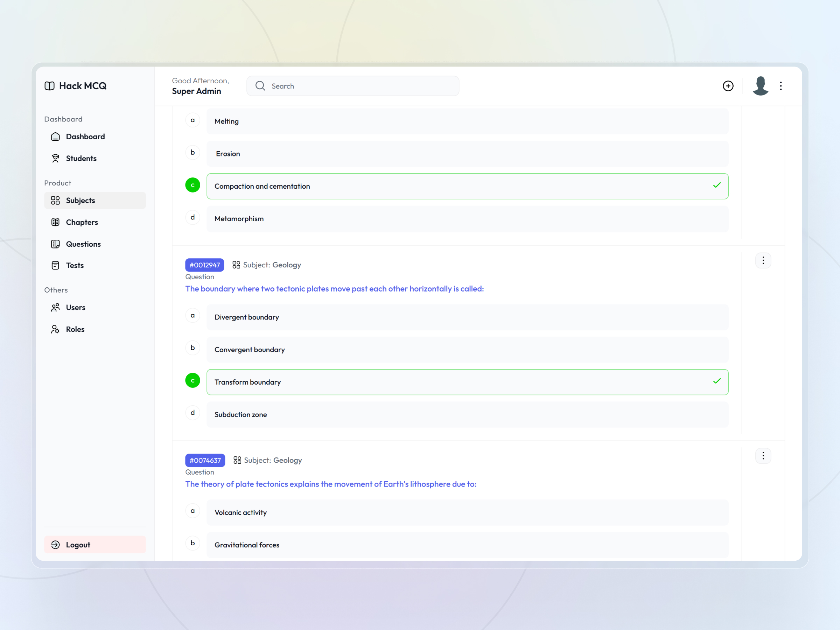
Task: Click the plus icon to add new content
Action: pyautogui.click(x=728, y=86)
